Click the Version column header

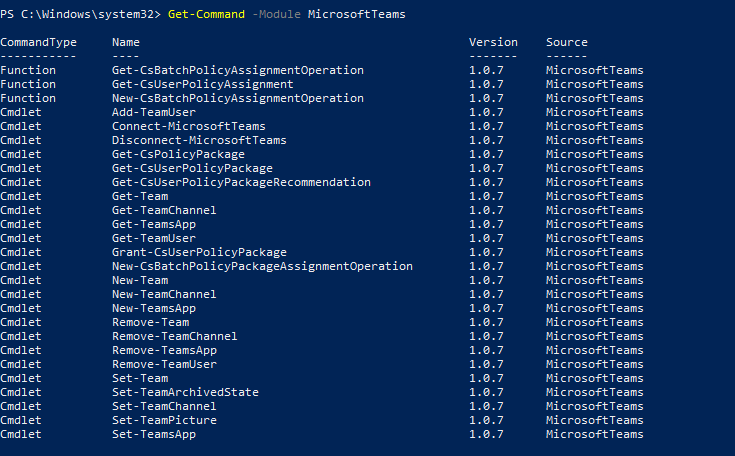[493, 43]
